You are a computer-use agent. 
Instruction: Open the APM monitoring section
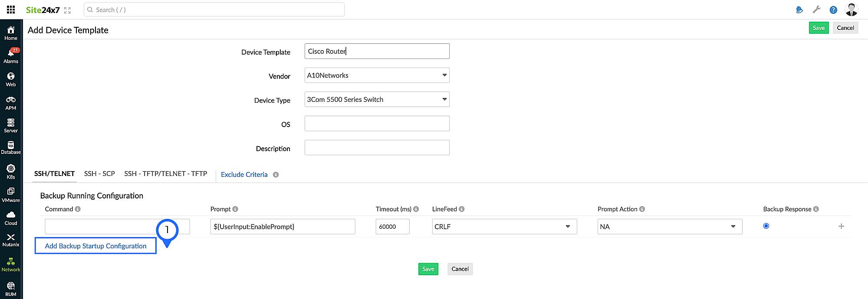[11, 103]
